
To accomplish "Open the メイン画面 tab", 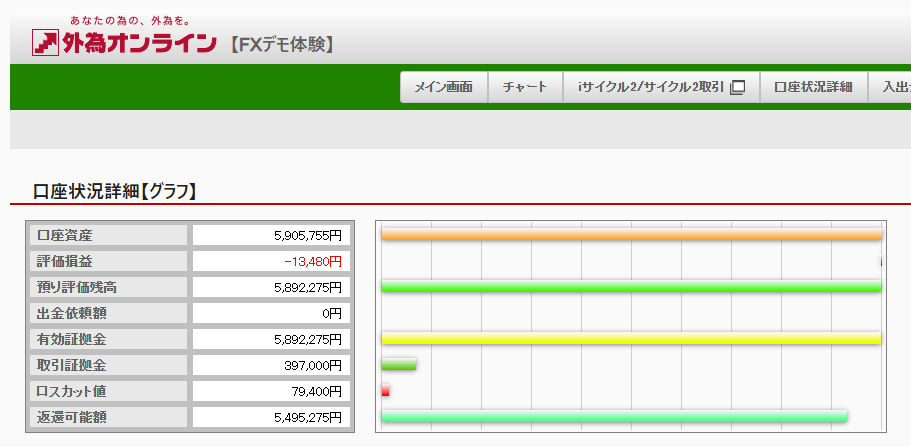I will point(443,87).
